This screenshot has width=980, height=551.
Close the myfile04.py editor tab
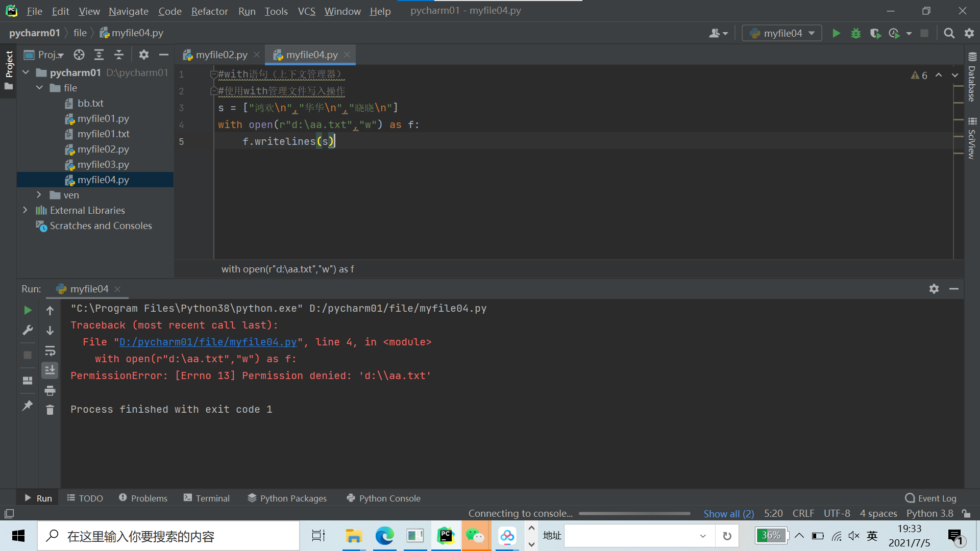point(347,54)
